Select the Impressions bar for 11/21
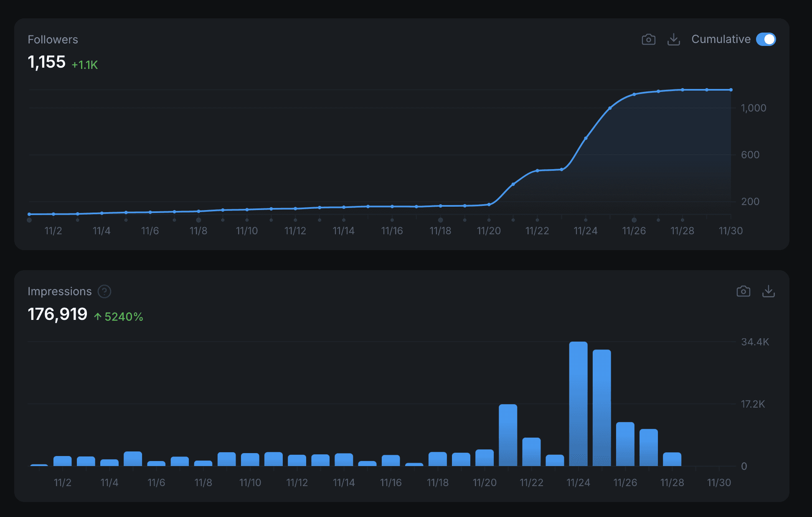812x517 pixels. click(508, 435)
